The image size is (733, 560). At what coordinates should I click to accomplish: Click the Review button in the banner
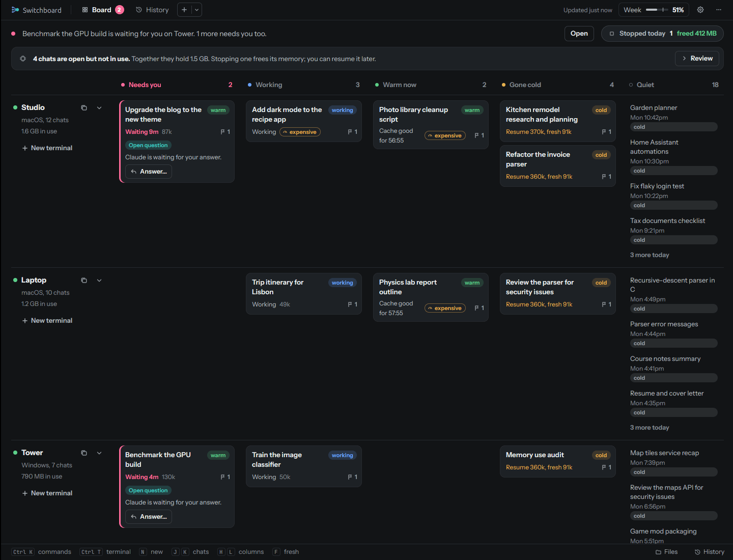(x=697, y=59)
